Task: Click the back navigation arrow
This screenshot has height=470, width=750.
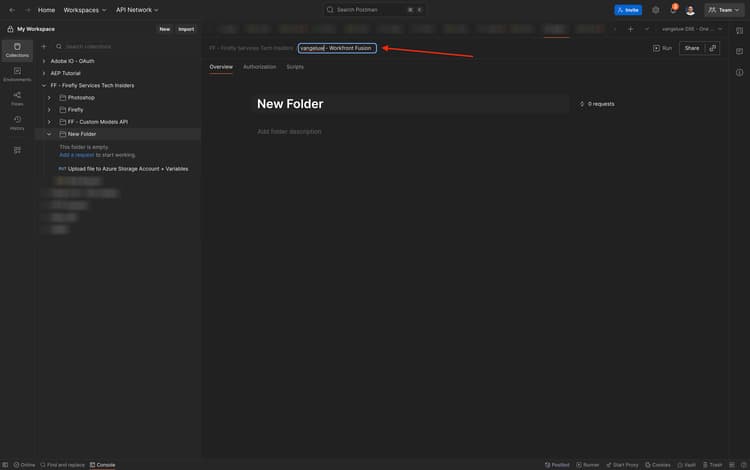Action: 12,10
